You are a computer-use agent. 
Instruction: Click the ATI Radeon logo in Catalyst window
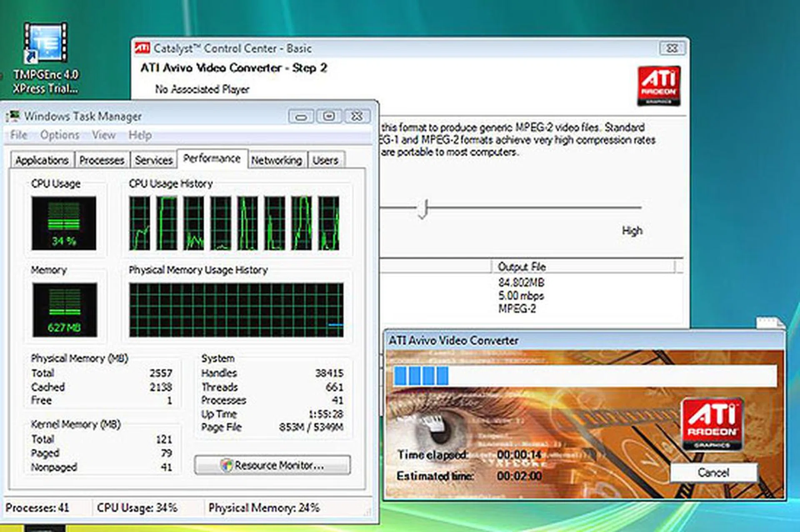(x=659, y=85)
